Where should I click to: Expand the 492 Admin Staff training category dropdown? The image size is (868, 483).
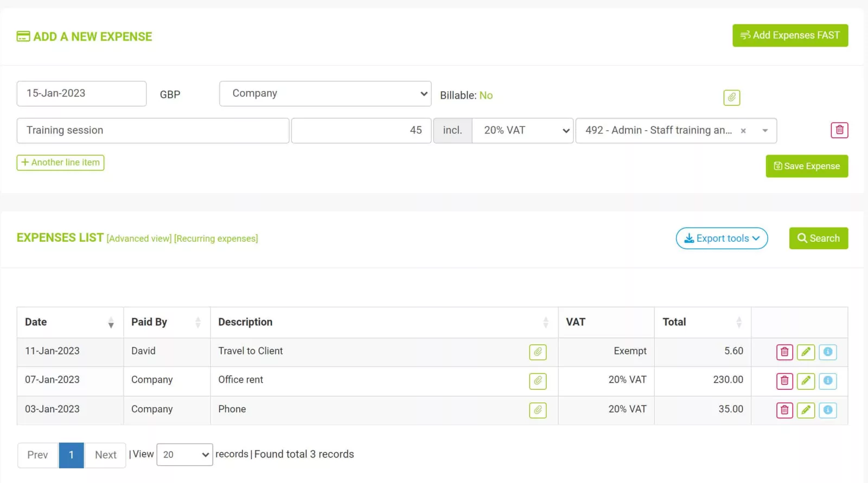tap(765, 131)
